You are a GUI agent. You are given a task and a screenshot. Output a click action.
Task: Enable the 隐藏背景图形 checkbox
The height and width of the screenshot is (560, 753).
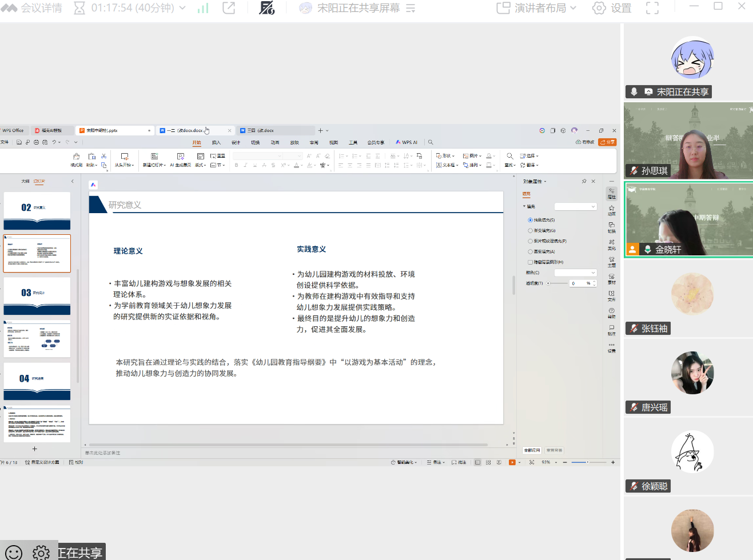531,262
